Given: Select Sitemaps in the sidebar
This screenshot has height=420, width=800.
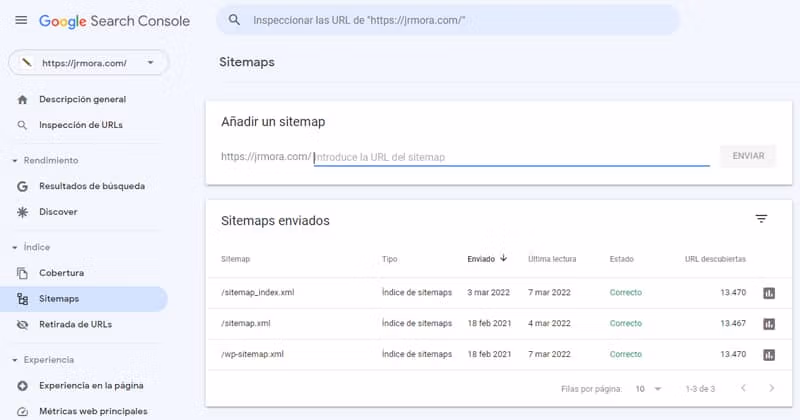Looking at the screenshot, I should tap(84, 299).
